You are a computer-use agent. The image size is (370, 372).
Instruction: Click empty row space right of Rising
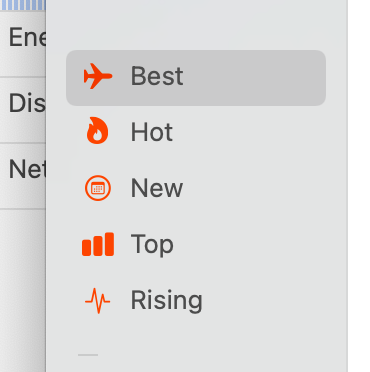tap(263, 301)
